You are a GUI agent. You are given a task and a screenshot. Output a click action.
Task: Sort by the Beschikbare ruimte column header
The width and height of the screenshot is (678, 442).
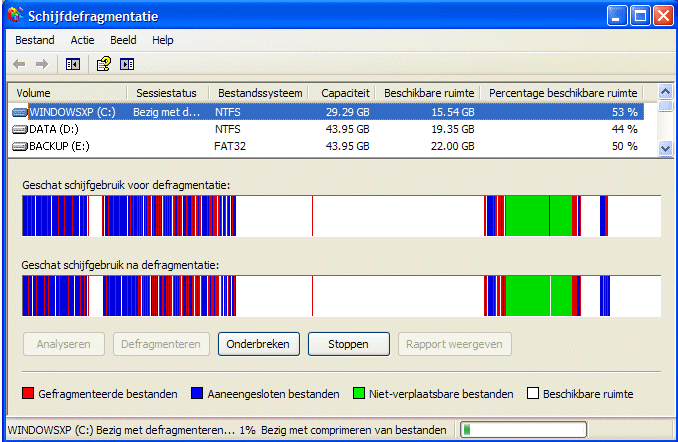[428, 93]
